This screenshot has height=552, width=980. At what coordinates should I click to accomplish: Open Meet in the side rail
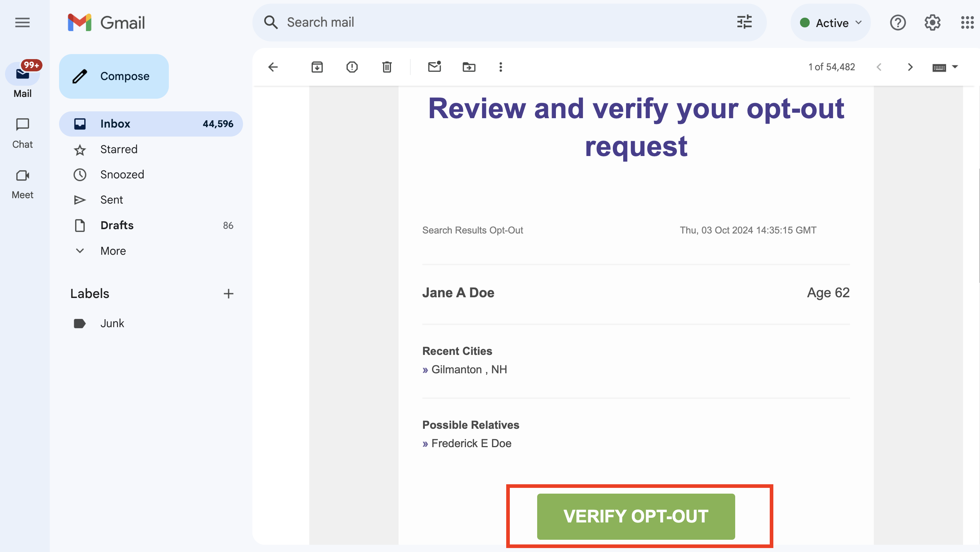[22, 184]
